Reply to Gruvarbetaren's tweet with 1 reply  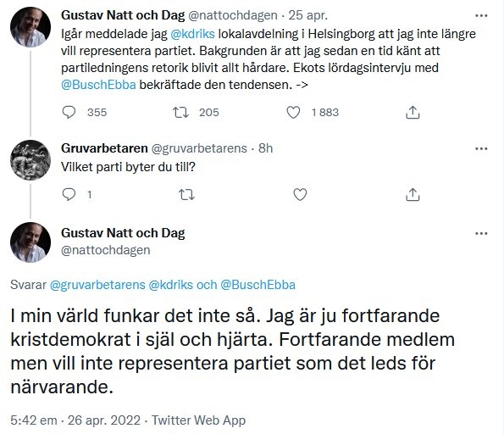[x=69, y=194]
